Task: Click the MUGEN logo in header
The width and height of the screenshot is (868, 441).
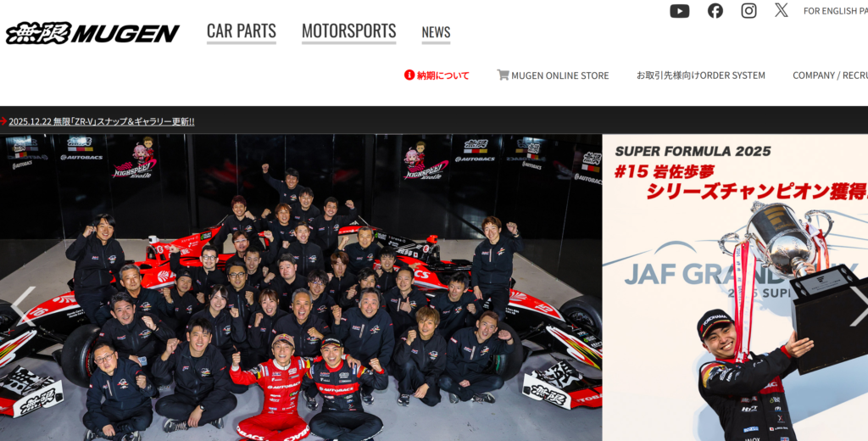Action: (92, 33)
